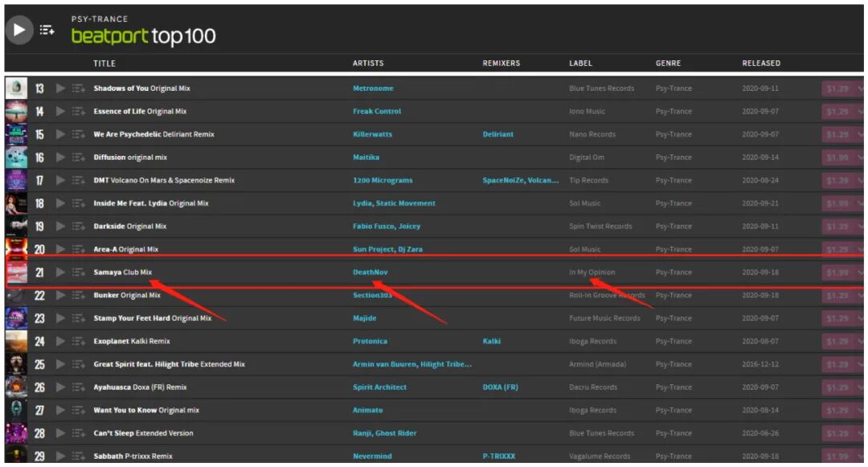Open buy options arrow for Exoplanet
The image size is (868, 467).
(860, 342)
